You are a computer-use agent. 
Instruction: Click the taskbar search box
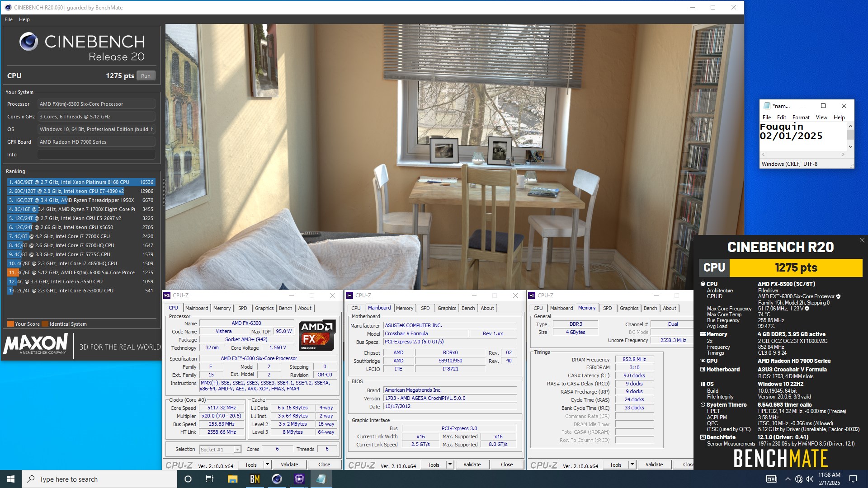coord(99,479)
